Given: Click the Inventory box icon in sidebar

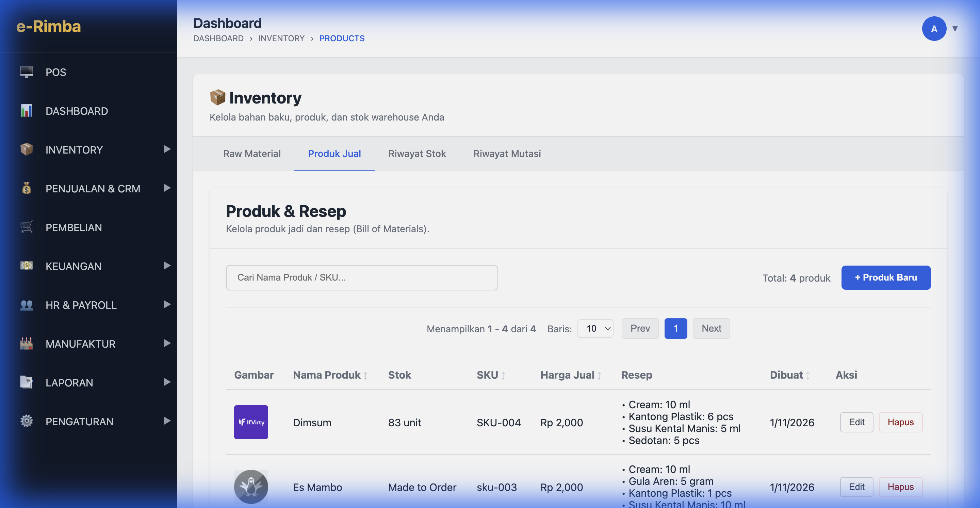Looking at the screenshot, I should pos(26,149).
